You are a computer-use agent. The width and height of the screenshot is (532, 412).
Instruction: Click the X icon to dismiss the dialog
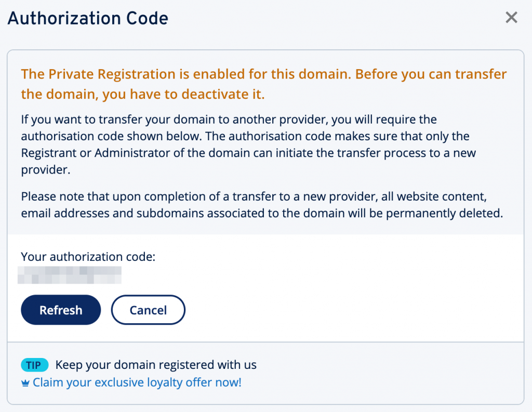point(511,17)
